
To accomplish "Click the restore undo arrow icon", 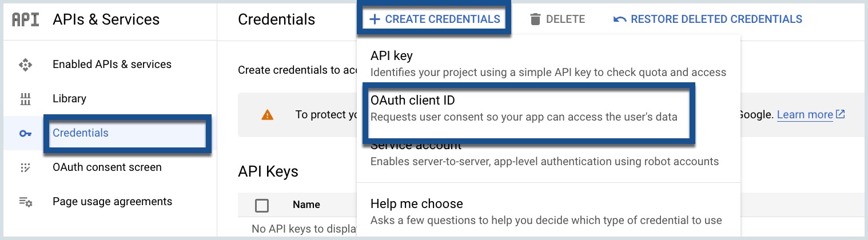I will (x=620, y=19).
